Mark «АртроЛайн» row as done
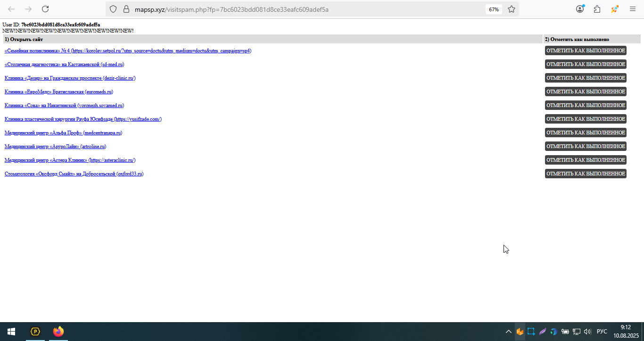Viewport: 644px width, 341px height. pos(586,146)
